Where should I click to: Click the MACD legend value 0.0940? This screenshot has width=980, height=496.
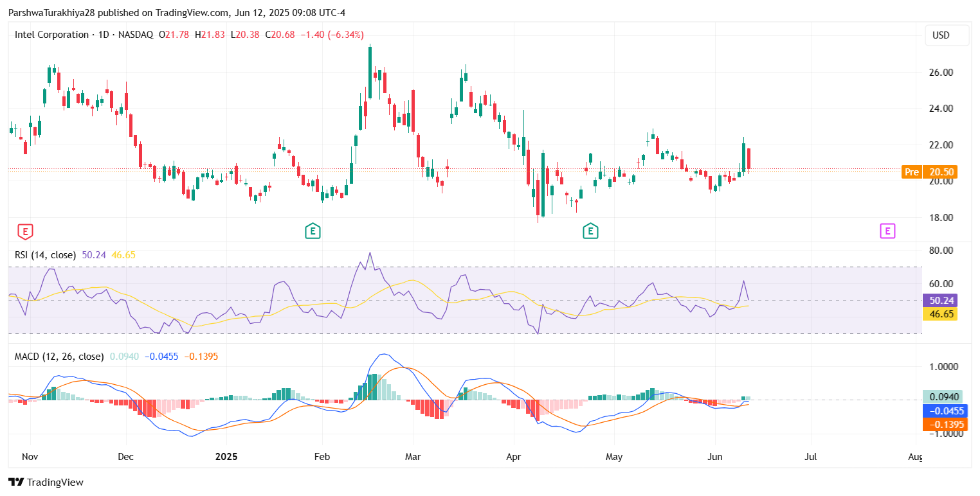coord(125,357)
